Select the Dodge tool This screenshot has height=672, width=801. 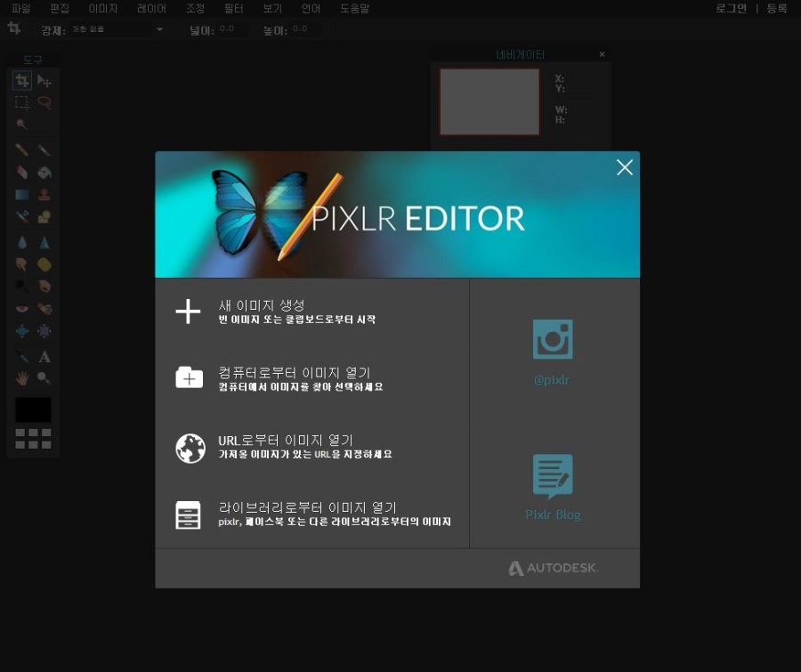pos(21,286)
